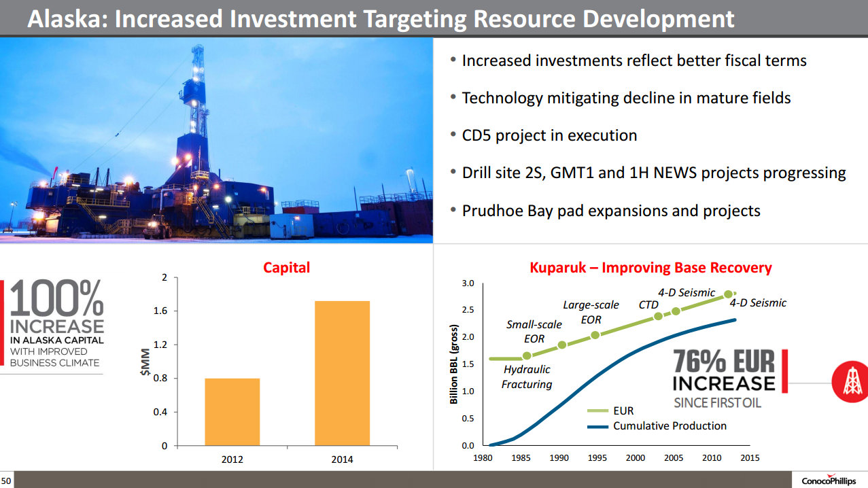Click the 76% EUR Increase callout
This screenshot has width=868, height=488.
pos(723,379)
